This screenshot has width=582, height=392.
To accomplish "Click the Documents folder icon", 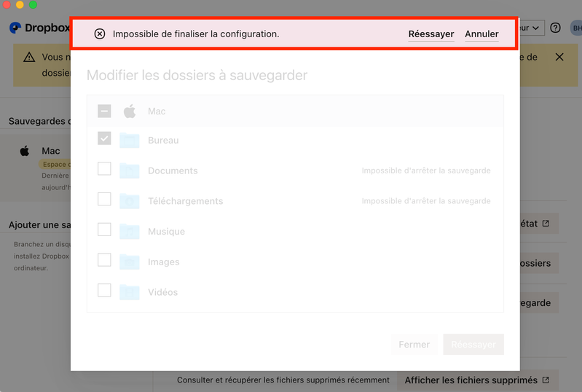I will (x=130, y=170).
